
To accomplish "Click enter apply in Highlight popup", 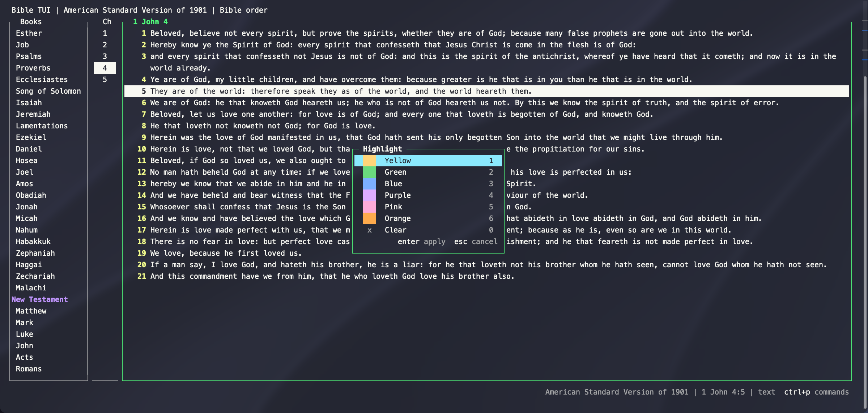I will tap(421, 242).
